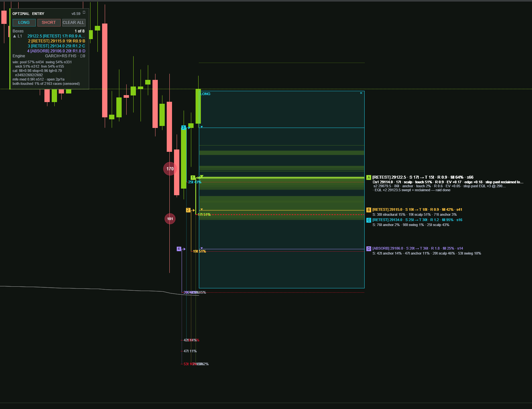Click the 'win: pool 57%' stats line
The image size is (532, 409).
[42, 62]
